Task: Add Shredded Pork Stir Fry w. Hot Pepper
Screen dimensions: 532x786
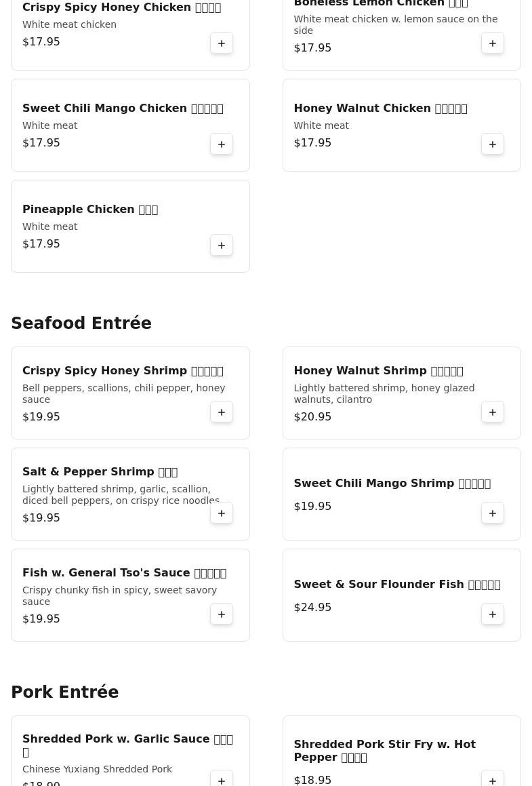Action: (493, 779)
